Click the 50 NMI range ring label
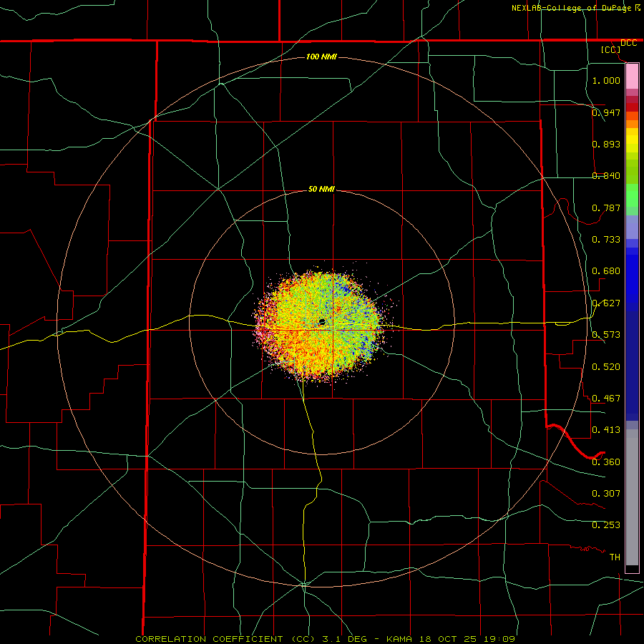 (321, 189)
